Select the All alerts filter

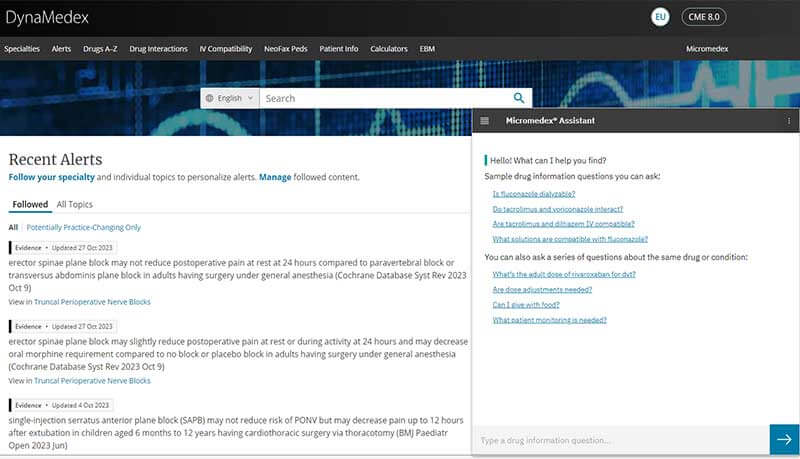(13, 228)
